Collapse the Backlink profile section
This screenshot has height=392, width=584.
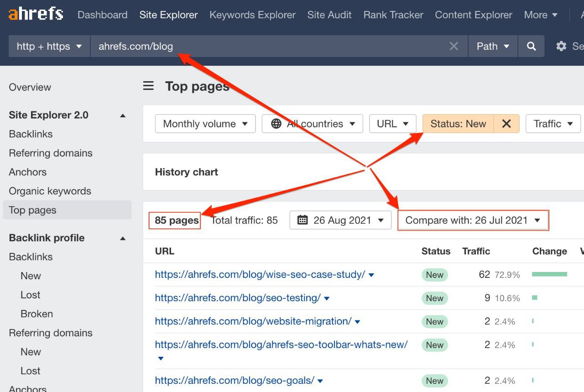click(122, 238)
